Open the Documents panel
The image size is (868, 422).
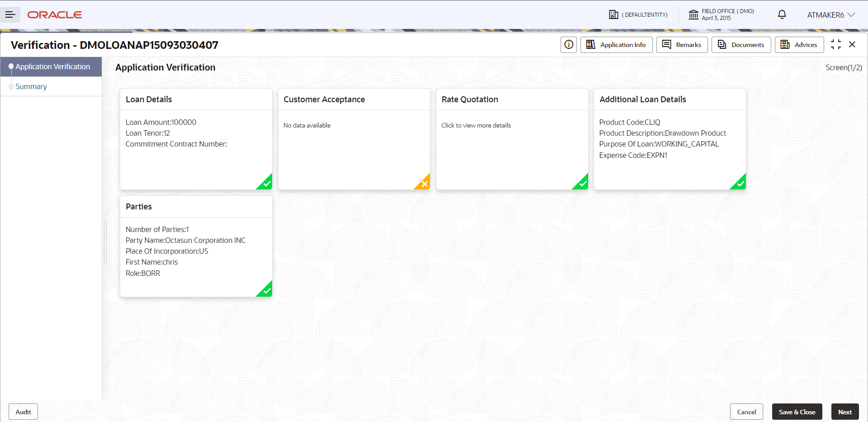(x=741, y=45)
